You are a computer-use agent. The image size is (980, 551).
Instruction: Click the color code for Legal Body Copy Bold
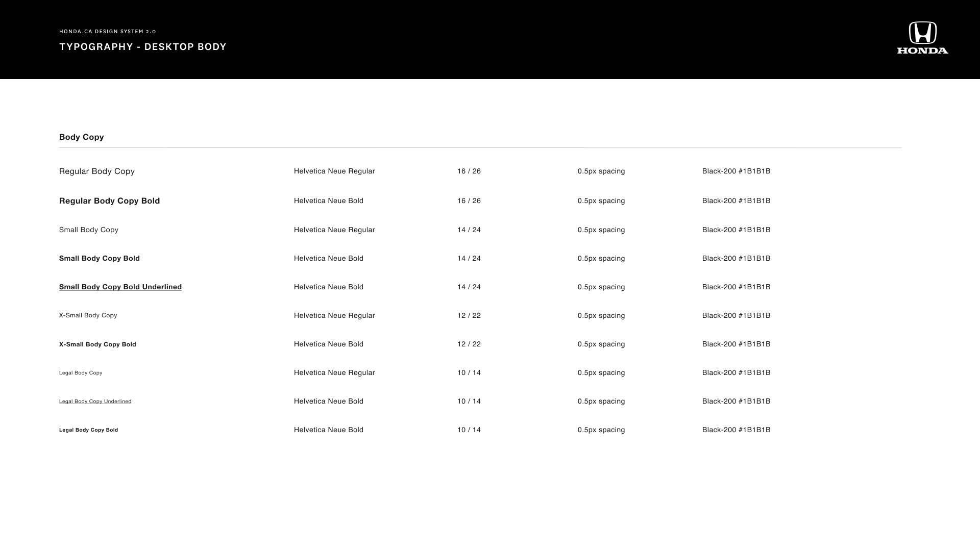[737, 430]
